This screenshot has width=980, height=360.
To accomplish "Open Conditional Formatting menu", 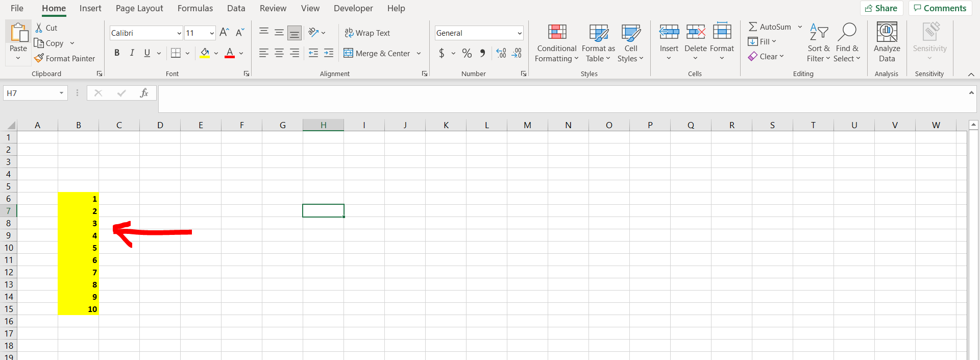I will [557, 43].
